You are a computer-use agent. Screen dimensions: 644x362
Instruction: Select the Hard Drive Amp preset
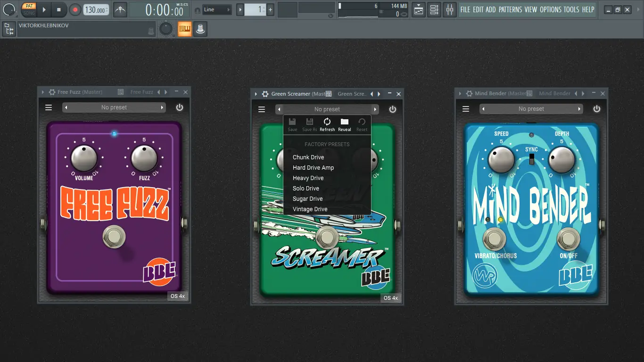click(x=313, y=168)
